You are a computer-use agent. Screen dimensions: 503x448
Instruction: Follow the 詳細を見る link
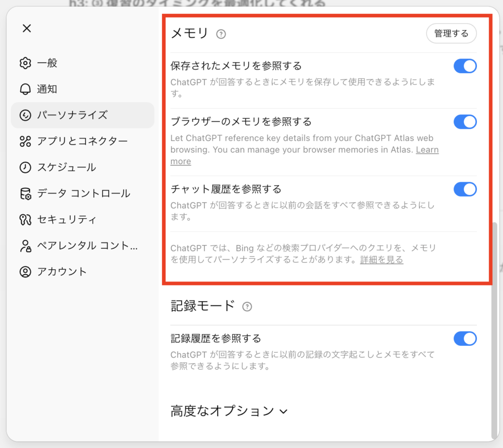[381, 260]
